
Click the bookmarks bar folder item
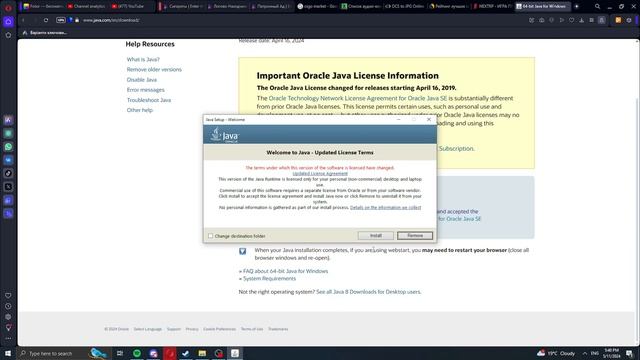(44, 33)
